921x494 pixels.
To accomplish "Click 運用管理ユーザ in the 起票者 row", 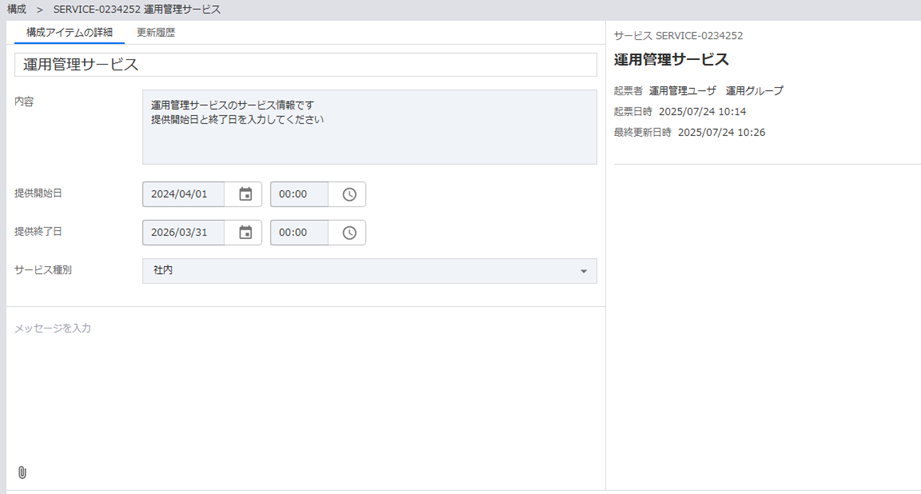I will [x=682, y=90].
